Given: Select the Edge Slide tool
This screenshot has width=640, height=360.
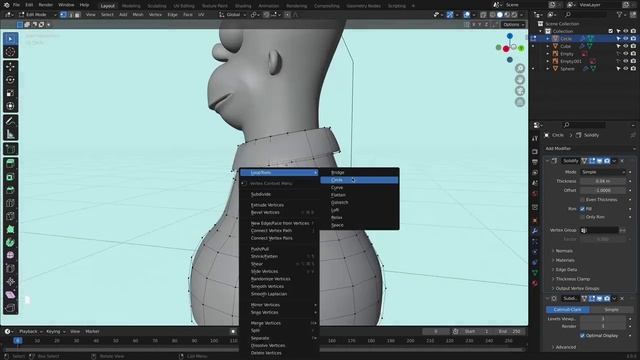Looking at the screenshot, I should click(10, 269).
